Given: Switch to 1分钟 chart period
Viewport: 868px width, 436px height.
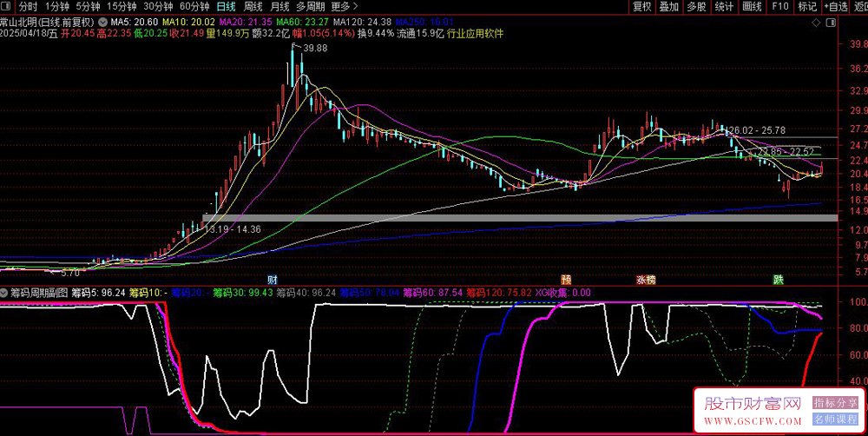Looking at the screenshot, I should (57, 7).
